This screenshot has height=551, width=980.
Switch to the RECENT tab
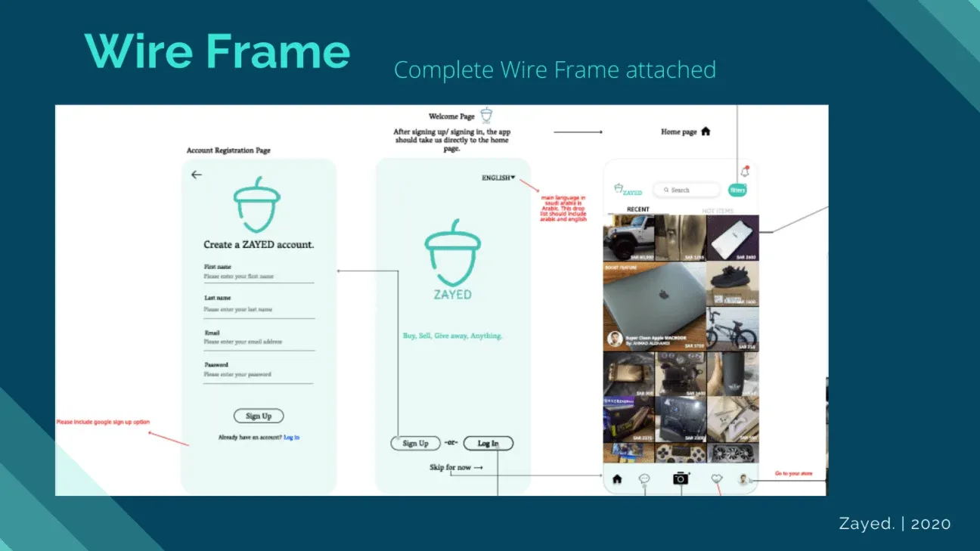pyautogui.click(x=638, y=209)
